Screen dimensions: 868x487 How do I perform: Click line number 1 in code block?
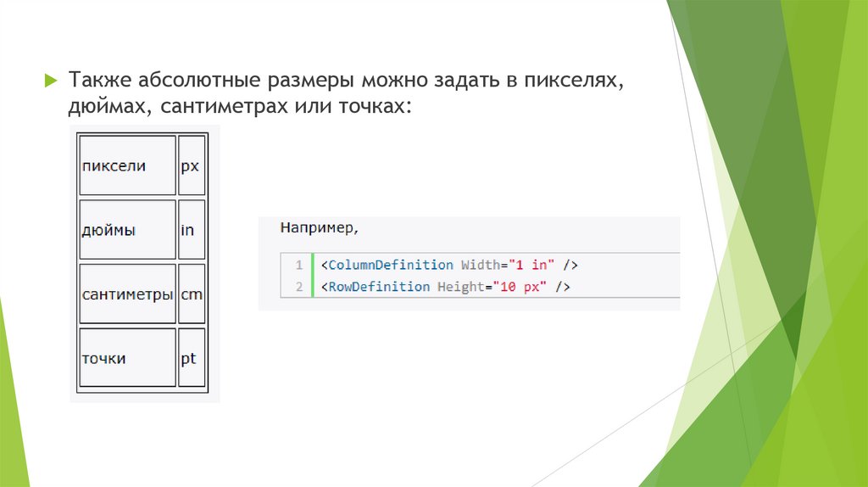pos(299,265)
